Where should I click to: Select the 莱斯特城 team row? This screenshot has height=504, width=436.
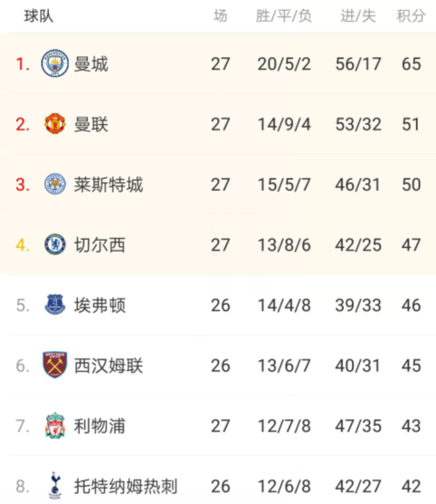point(218,185)
